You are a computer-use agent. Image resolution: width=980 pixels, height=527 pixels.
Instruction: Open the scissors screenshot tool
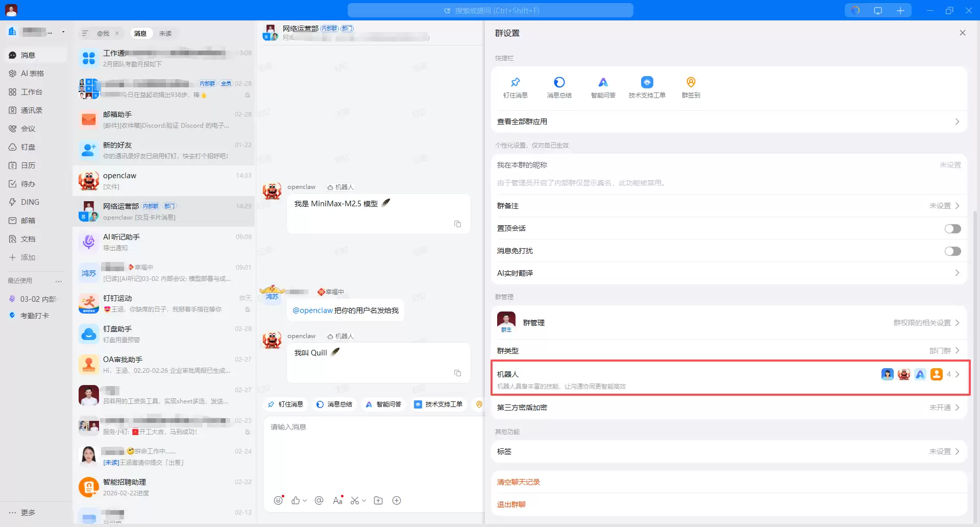pos(355,500)
